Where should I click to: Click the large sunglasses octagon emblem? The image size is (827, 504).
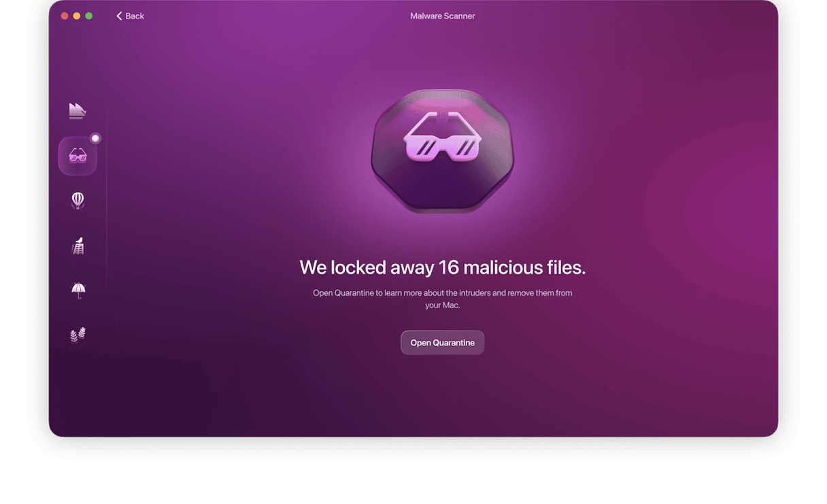(x=442, y=151)
